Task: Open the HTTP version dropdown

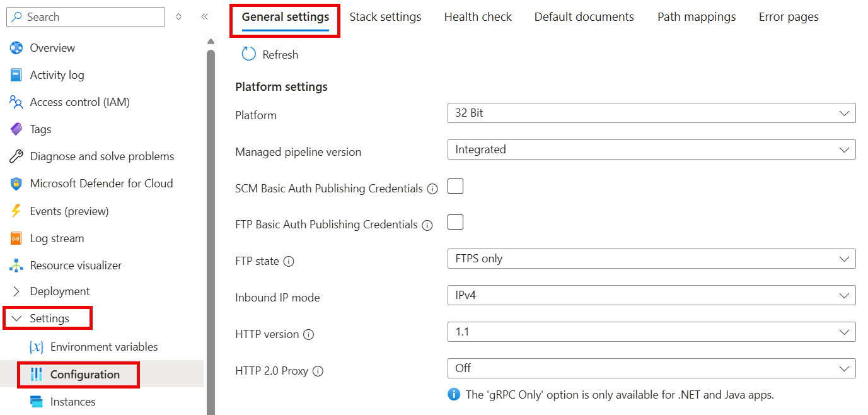Action: click(x=652, y=332)
